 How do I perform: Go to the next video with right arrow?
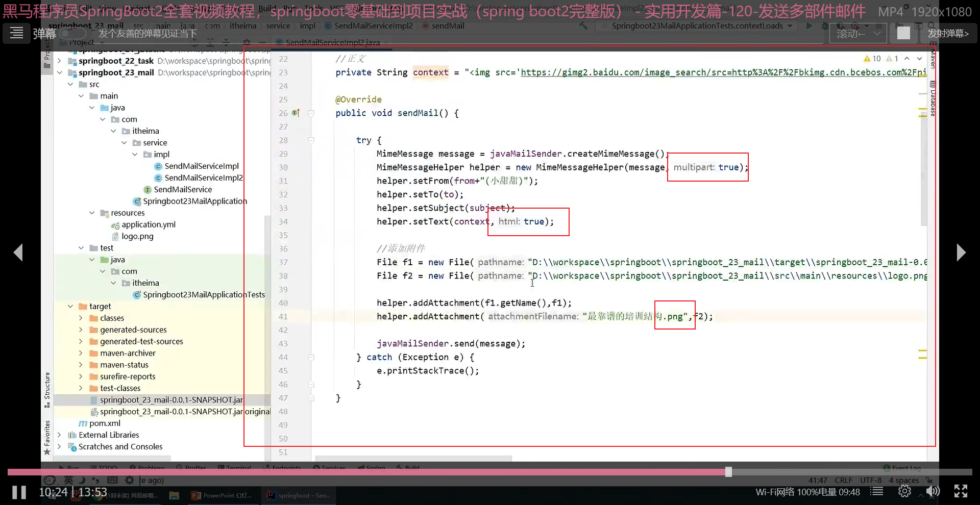[961, 252]
